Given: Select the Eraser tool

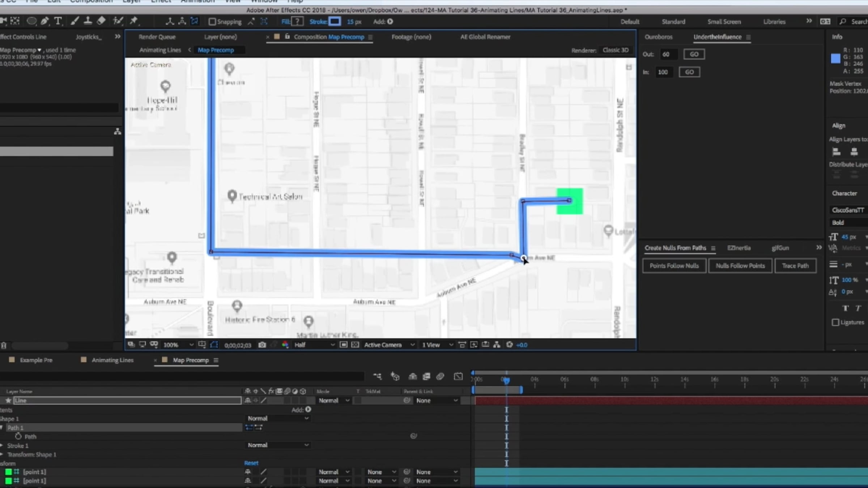Looking at the screenshot, I should [101, 21].
